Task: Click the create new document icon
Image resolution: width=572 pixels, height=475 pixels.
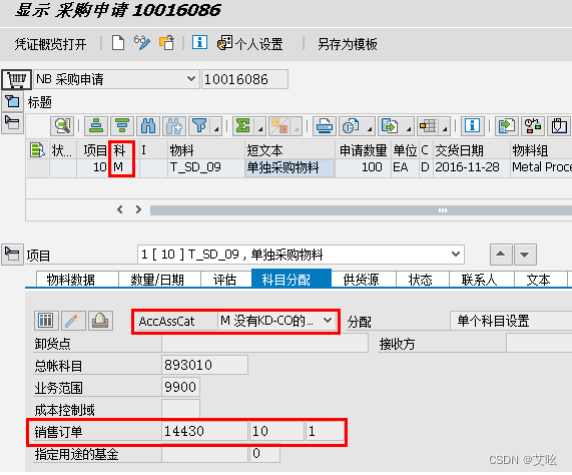Action: pos(118,43)
